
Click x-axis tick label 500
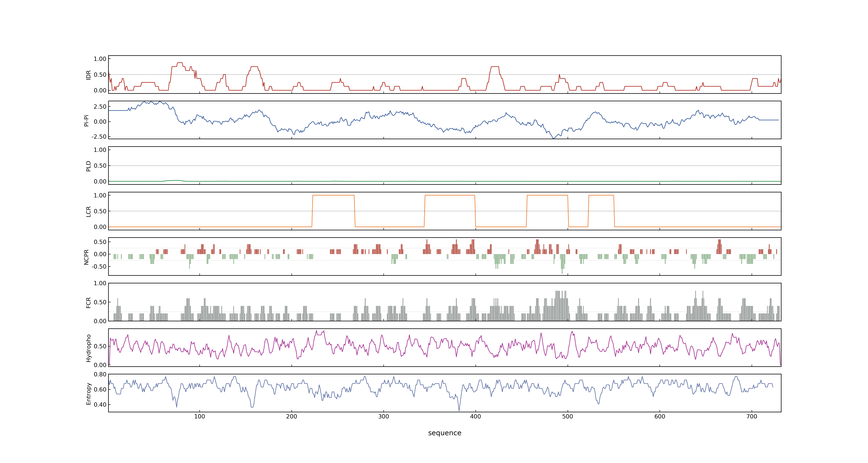tap(568, 416)
